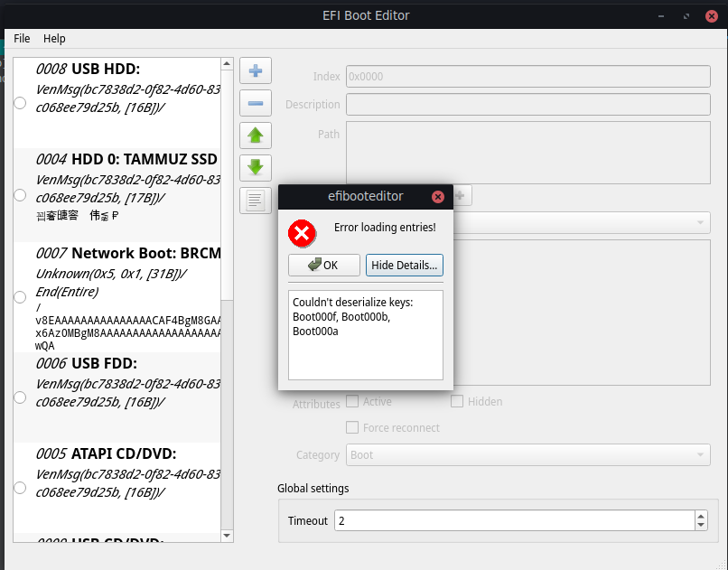728x570 pixels.
Task: Enable the Active attribute checkbox
Action: [x=350, y=401]
